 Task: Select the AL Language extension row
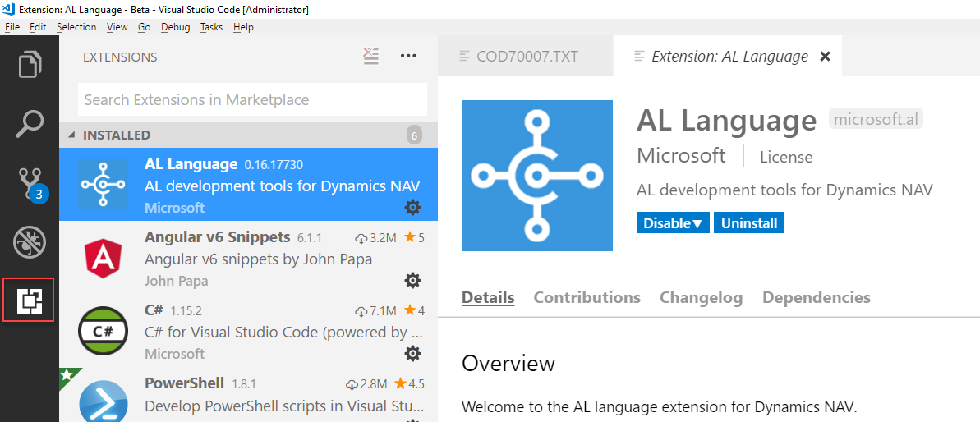(249, 184)
